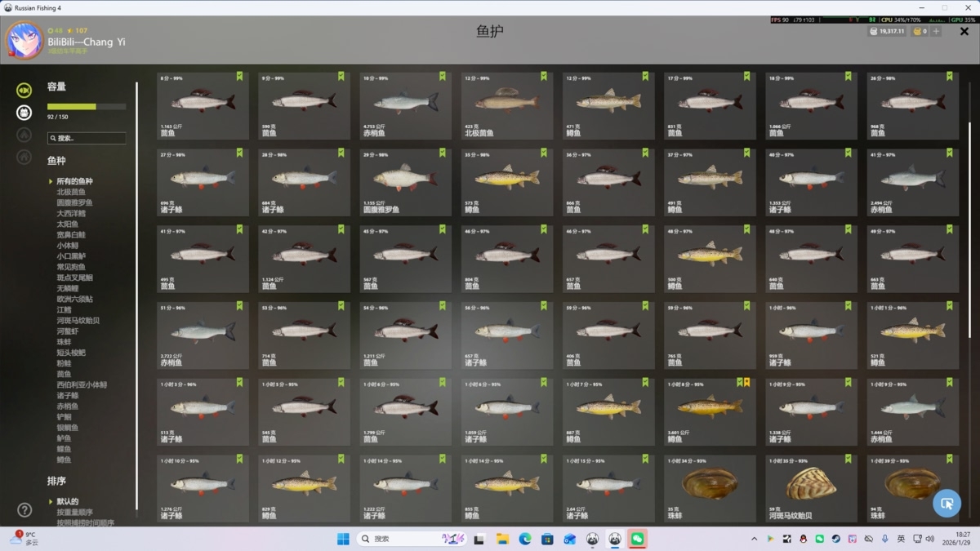The width and height of the screenshot is (980, 551).
Task: Choose 默认的 sort order
Action: tap(68, 501)
